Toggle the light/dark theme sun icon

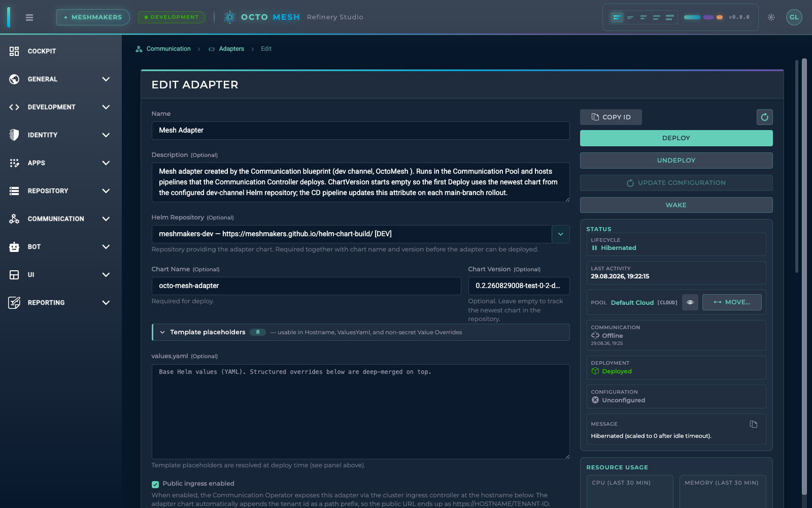tap(771, 17)
